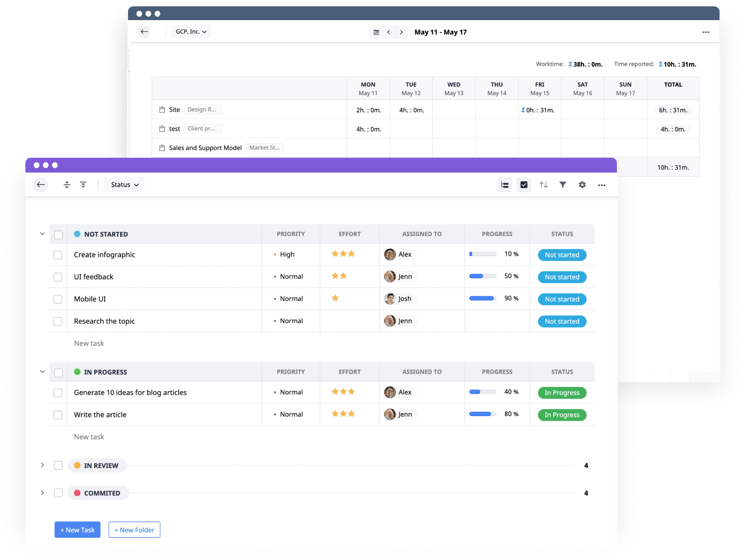Open the settings gear icon
The width and height of the screenshot is (746, 560).
[582, 185]
